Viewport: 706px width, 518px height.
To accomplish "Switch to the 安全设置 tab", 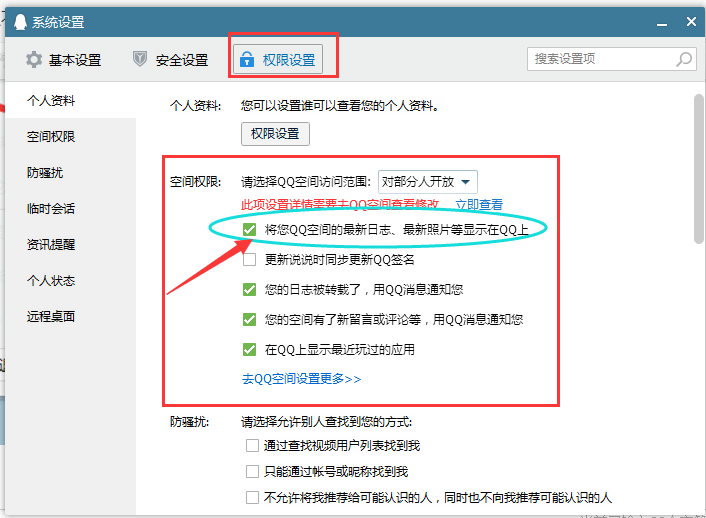I will pyautogui.click(x=170, y=59).
